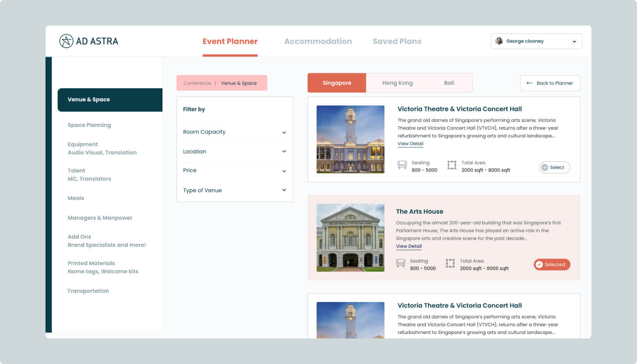This screenshot has width=637, height=364.
Task: Click the Venue & Space breadcrumb
Action: [239, 83]
